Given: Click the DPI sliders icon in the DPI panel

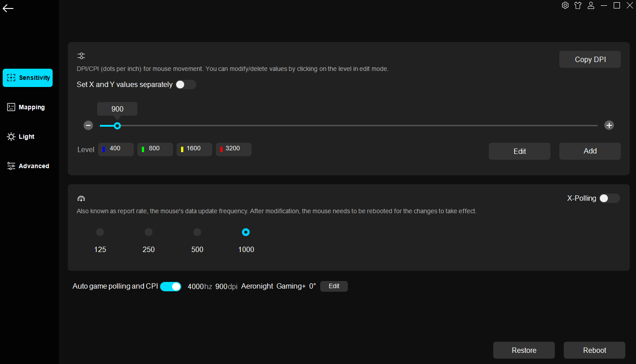Looking at the screenshot, I should (81, 56).
